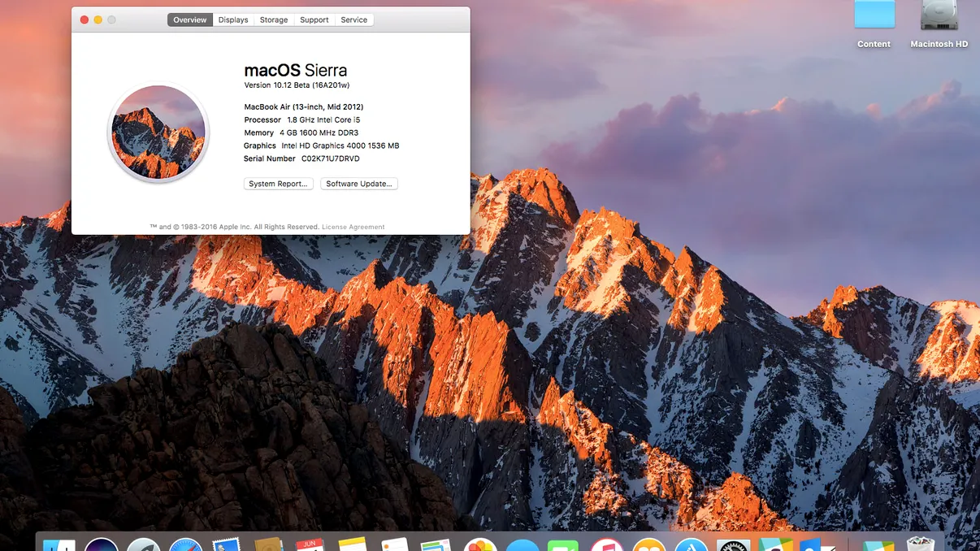This screenshot has width=980, height=551.
Task: Open the Storage tab
Action: click(x=273, y=20)
